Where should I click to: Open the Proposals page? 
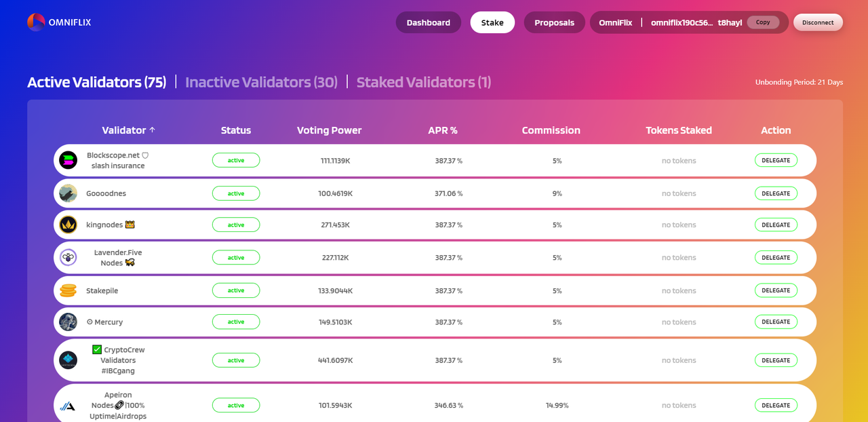(x=554, y=22)
